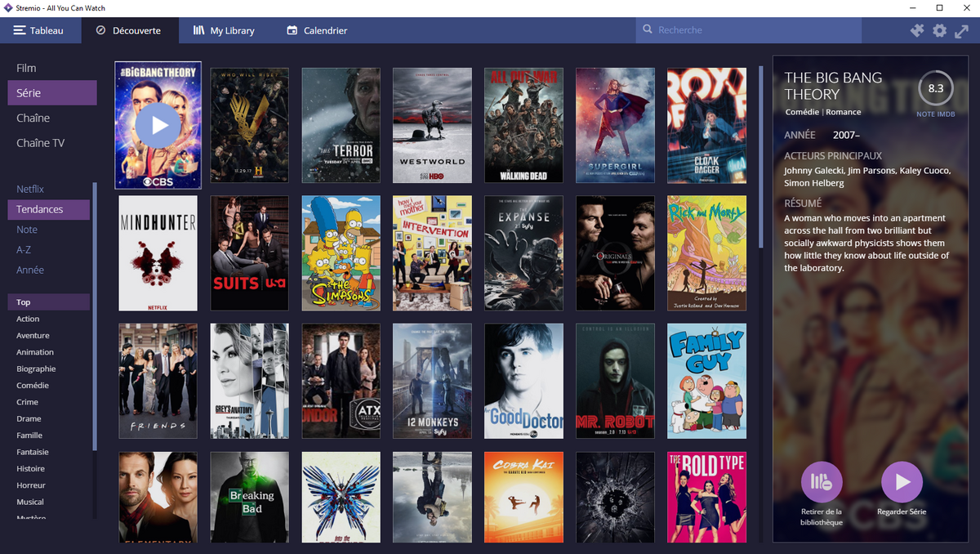
Task: Filter by Horreur genre
Action: (49, 485)
